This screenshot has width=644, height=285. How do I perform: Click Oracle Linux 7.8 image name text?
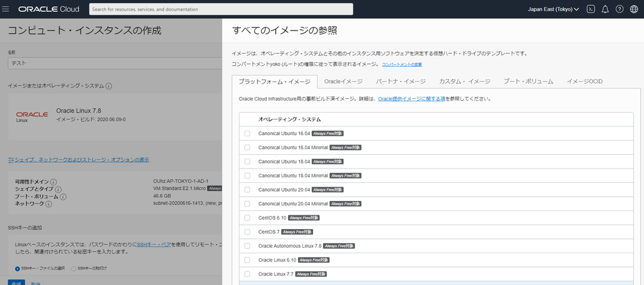pos(78,111)
